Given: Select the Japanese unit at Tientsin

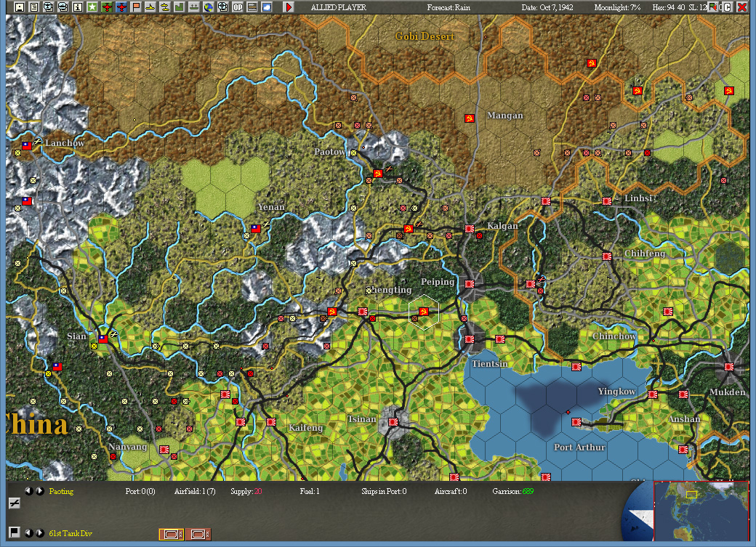Looking at the screenshot, I should tap(469, 339).
